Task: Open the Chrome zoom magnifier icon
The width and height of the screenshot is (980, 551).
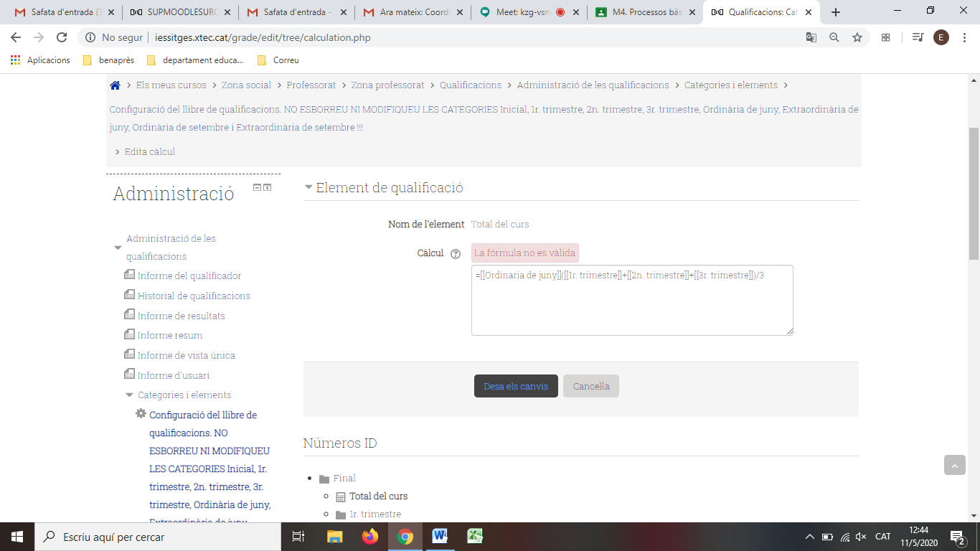Action: pos(834,37)
